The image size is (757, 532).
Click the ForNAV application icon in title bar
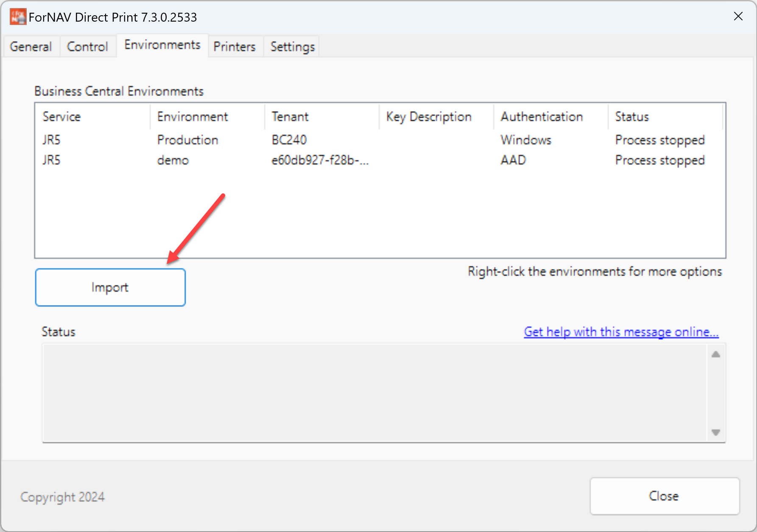[18, 17]
